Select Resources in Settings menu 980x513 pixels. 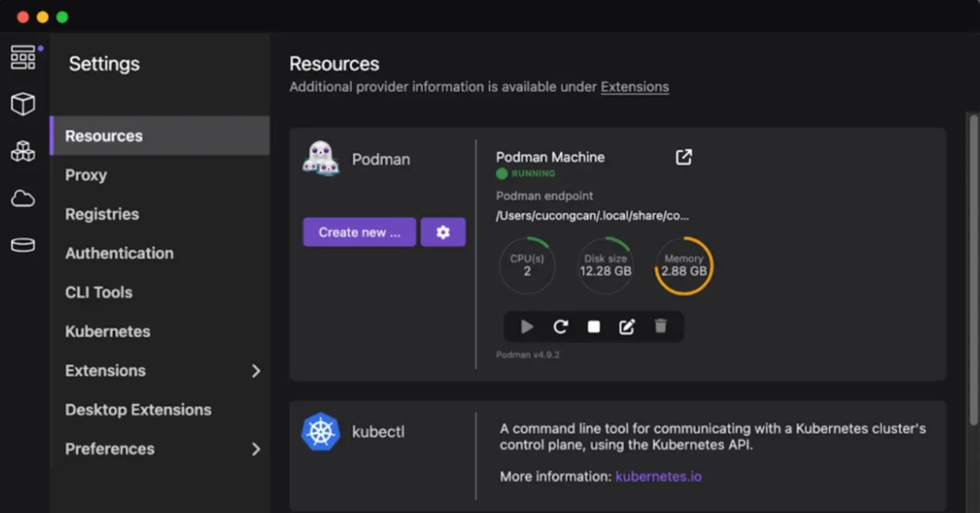tap(160, 136)
